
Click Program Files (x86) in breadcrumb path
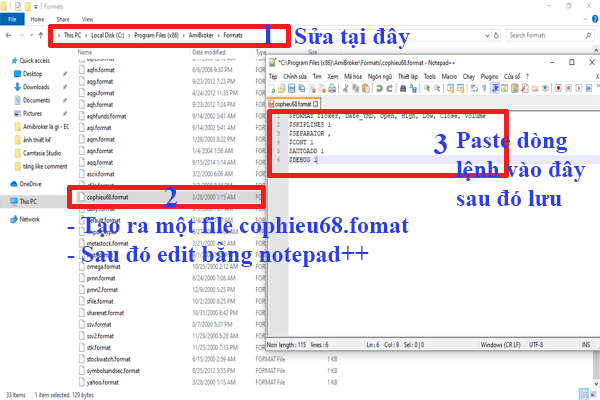[156, 35]
